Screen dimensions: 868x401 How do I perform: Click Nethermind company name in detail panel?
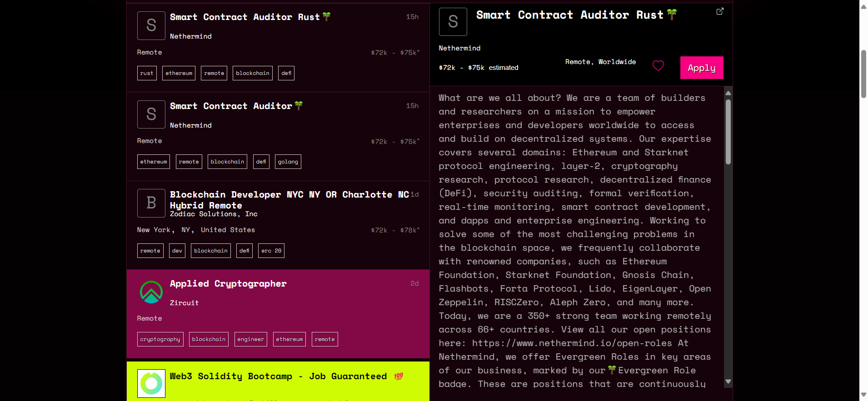(x=459, y=48)
